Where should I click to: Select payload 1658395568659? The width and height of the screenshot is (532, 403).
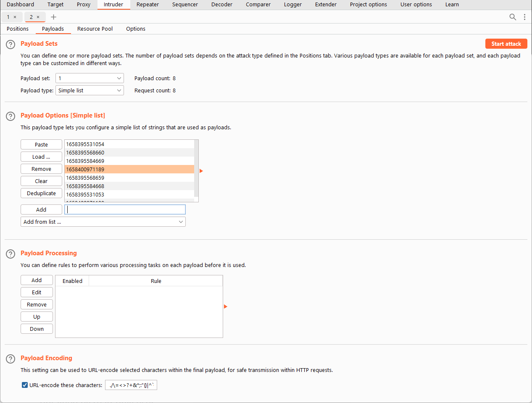pos(129,178)
